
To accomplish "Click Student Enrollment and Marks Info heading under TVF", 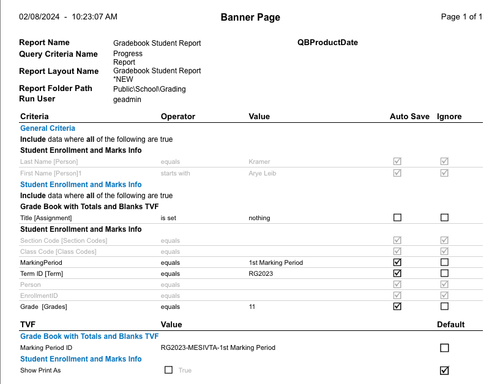I will (x=81, y=359).
